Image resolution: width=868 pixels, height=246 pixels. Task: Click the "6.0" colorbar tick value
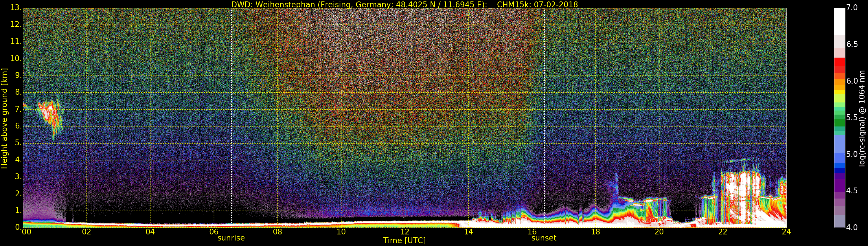(852, 81)
